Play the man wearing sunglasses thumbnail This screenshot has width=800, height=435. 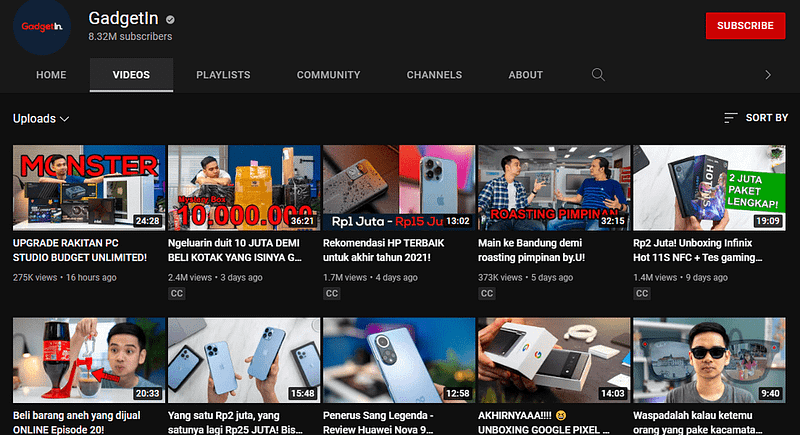point(709,360)
